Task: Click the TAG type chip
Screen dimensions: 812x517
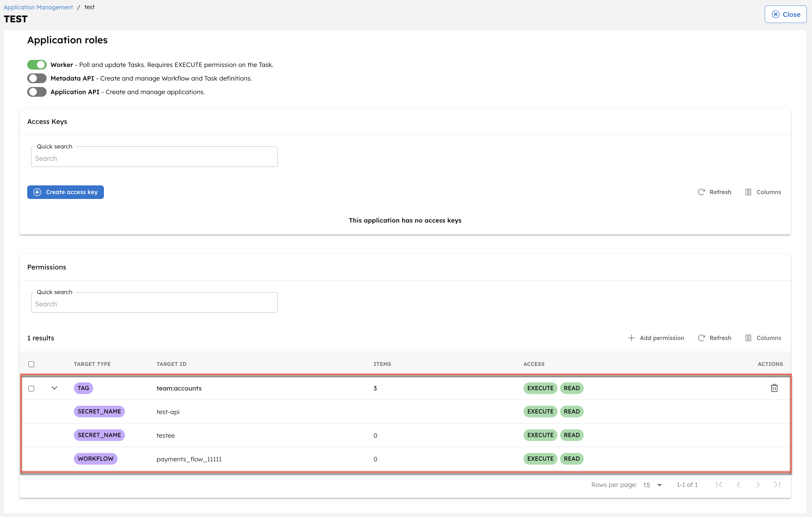Action: coord(83,388)
